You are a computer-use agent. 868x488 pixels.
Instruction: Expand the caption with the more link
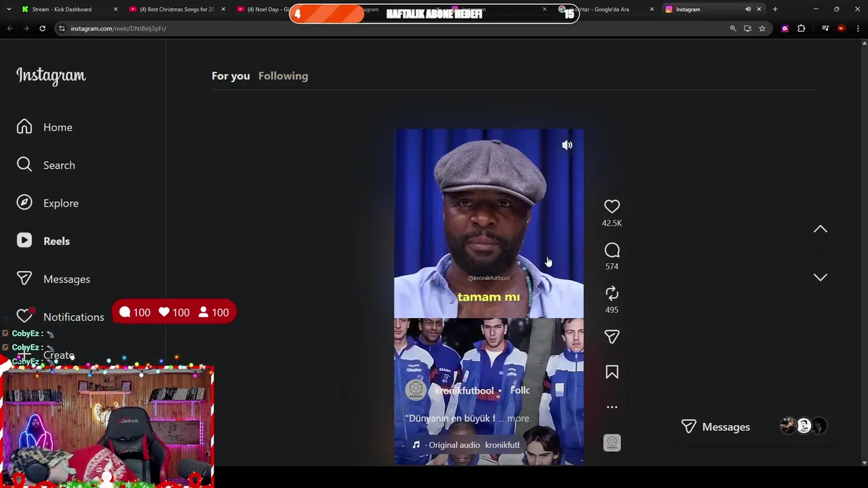[518, 419]
